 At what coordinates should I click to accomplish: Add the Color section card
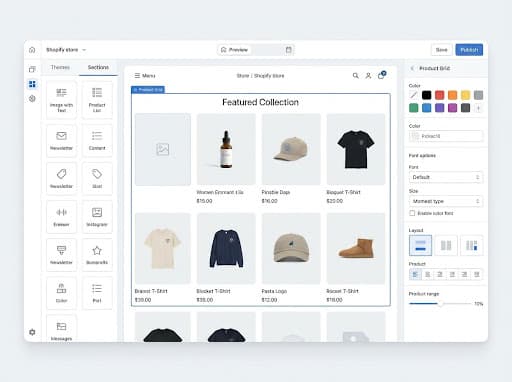click(61, 293)
